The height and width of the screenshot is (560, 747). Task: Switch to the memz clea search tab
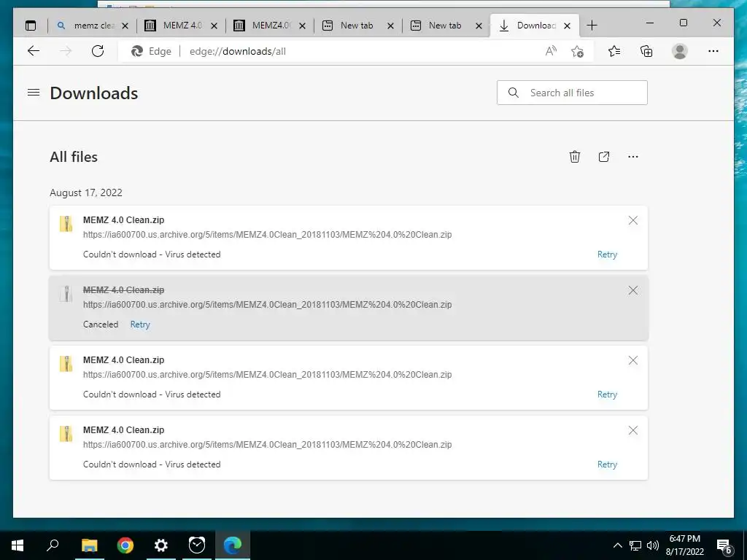click(x=92, y=26)
